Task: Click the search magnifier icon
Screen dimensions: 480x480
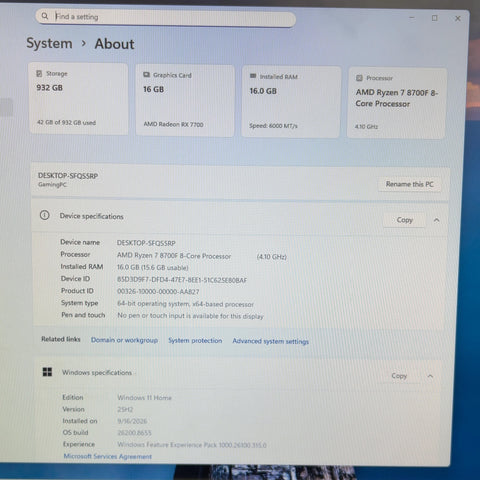Action: (45, 16)
